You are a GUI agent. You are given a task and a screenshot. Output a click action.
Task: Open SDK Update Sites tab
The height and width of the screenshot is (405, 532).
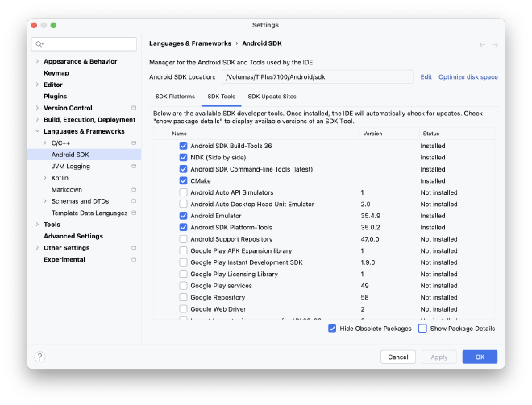272,97
